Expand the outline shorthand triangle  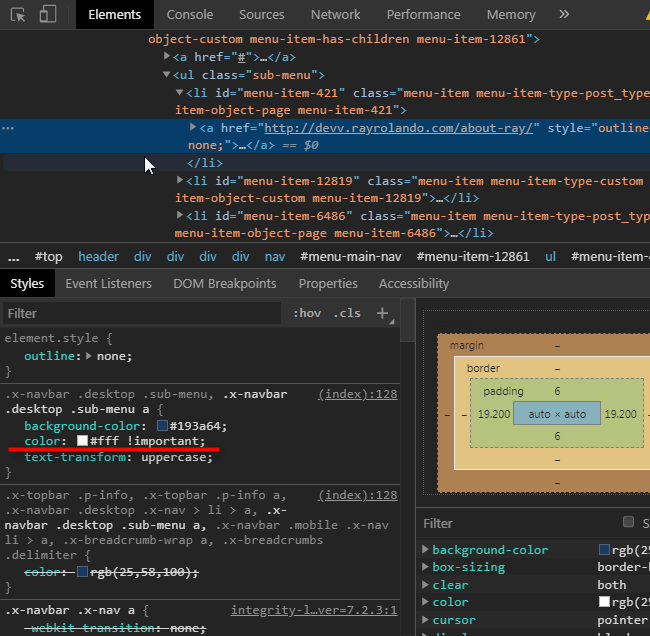[88, 356]
